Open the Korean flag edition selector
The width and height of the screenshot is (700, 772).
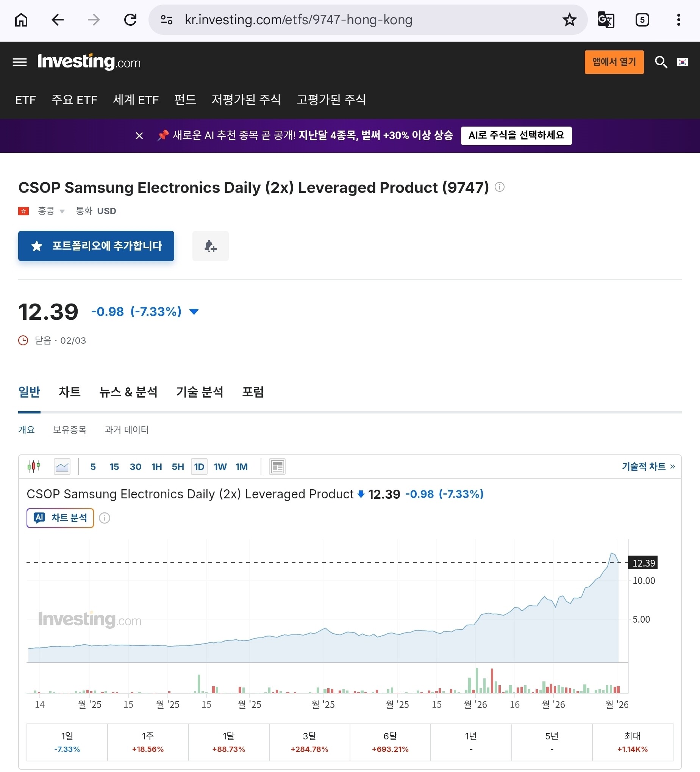tap(683, 62)
